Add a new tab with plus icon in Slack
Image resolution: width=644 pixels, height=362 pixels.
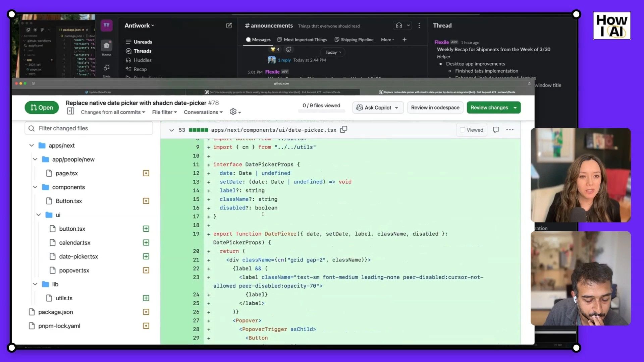tap(405, 40)
